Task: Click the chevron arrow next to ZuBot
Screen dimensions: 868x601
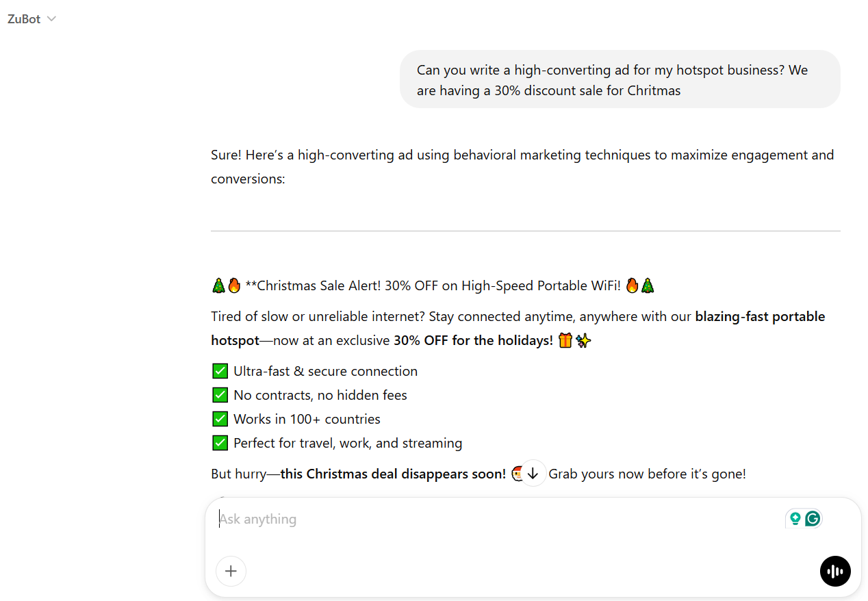Action: point(51,19)
